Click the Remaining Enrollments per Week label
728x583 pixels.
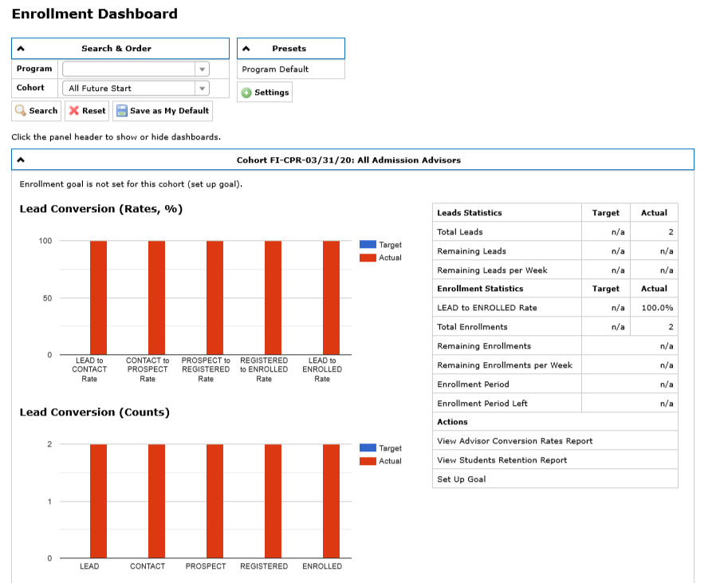(505, 365)
